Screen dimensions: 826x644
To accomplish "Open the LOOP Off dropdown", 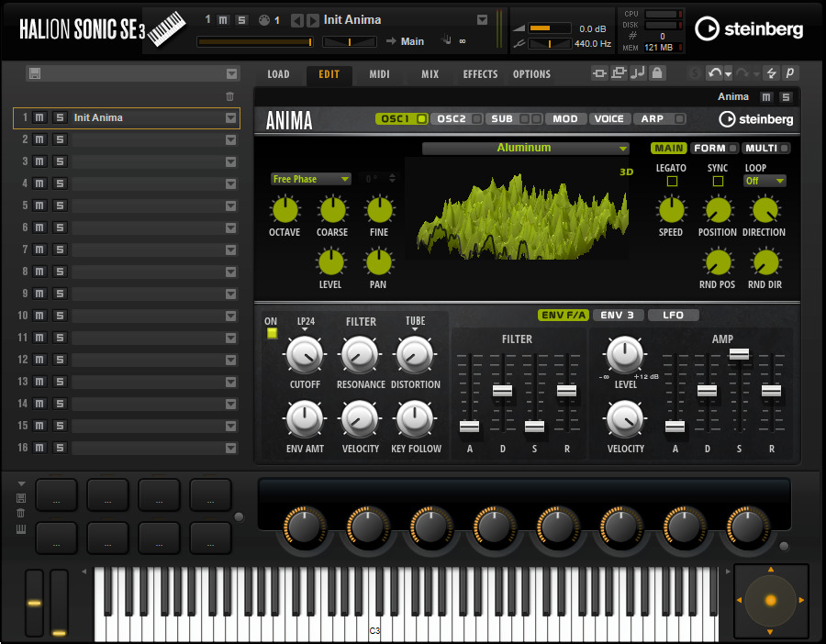I will coord(765,181).
